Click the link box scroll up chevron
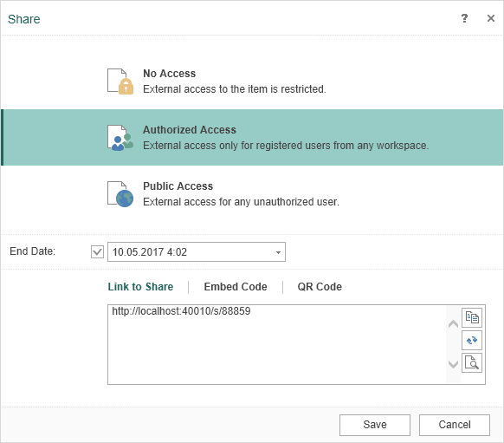Screen dimensions: 504x443 tap(453, 323)
